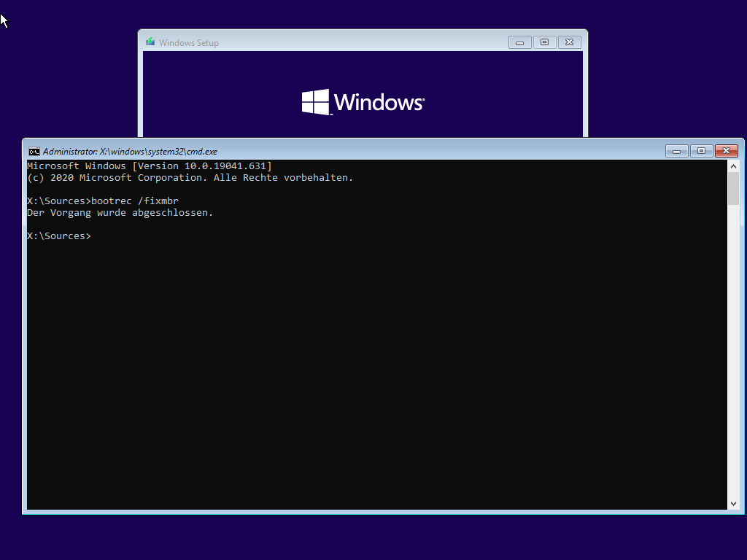Image resolution: width=747 pixels, height=560 pixels.
Task: Select the Windows Setup title bar
Action: click(x=328, y=42)
